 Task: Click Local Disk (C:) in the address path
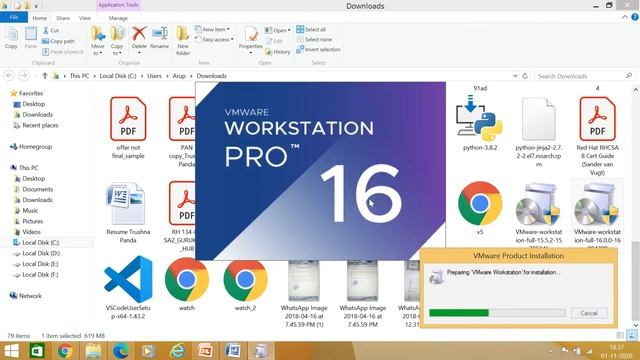[x=118, y=76]
